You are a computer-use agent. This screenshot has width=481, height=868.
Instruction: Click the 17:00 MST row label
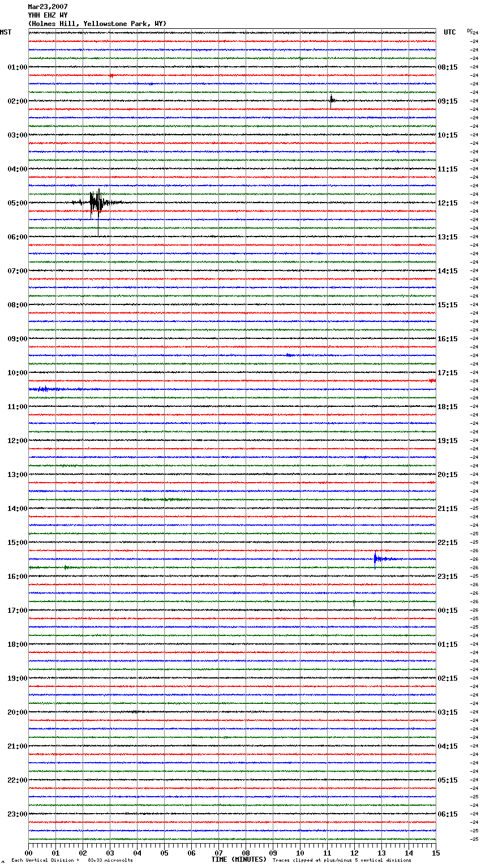click(18, 611)
